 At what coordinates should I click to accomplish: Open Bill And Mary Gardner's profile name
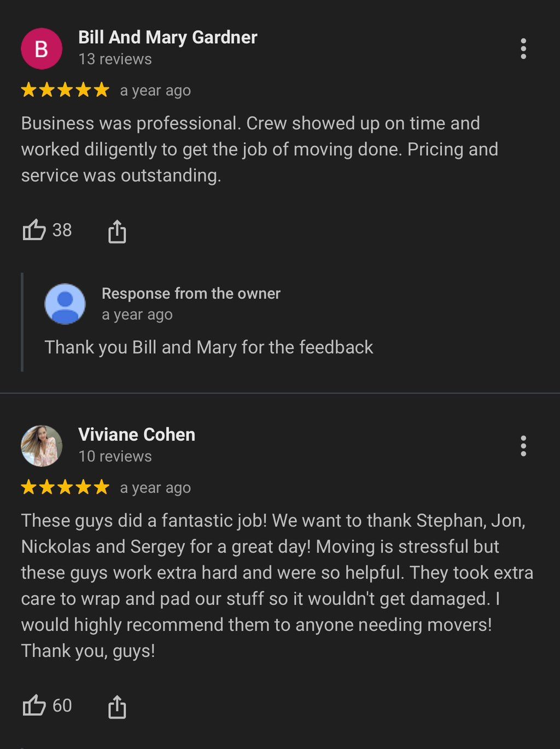[167, 37]
